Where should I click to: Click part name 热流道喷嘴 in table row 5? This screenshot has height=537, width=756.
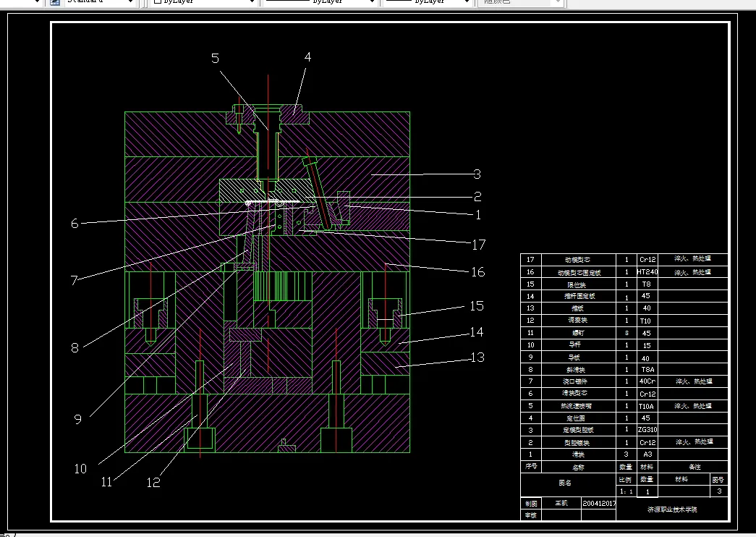(576, 406)
